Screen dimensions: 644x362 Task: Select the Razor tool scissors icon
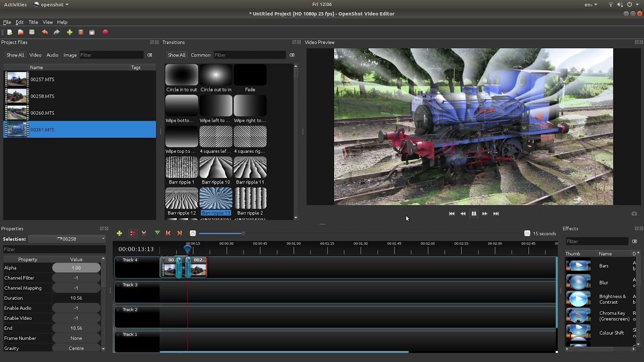144,233
